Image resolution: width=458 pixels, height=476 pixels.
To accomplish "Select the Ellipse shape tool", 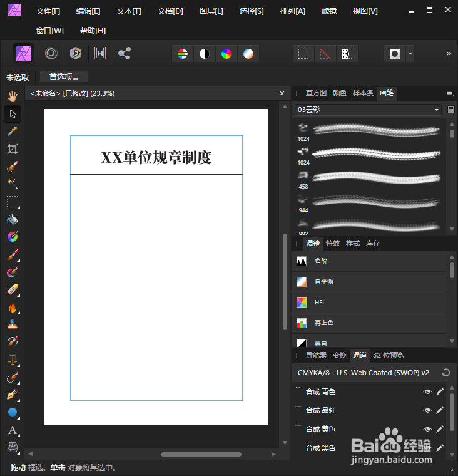I will (x=13, y=412).
